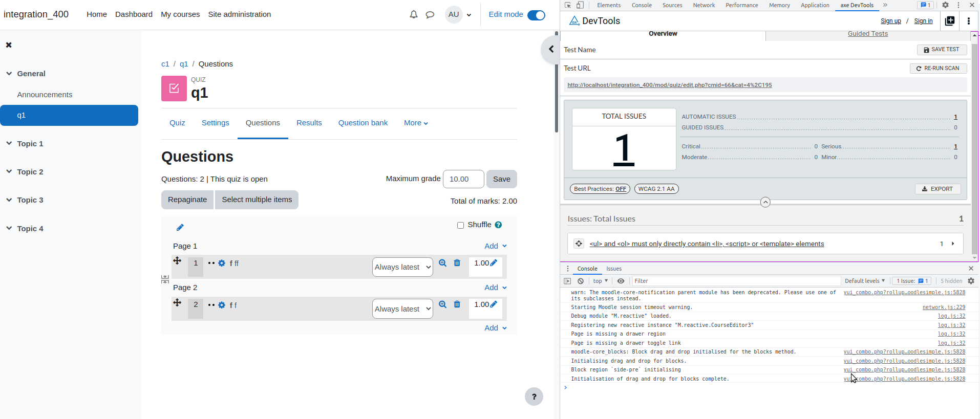Activate the DevTools inspect element picker

(568, 5)
